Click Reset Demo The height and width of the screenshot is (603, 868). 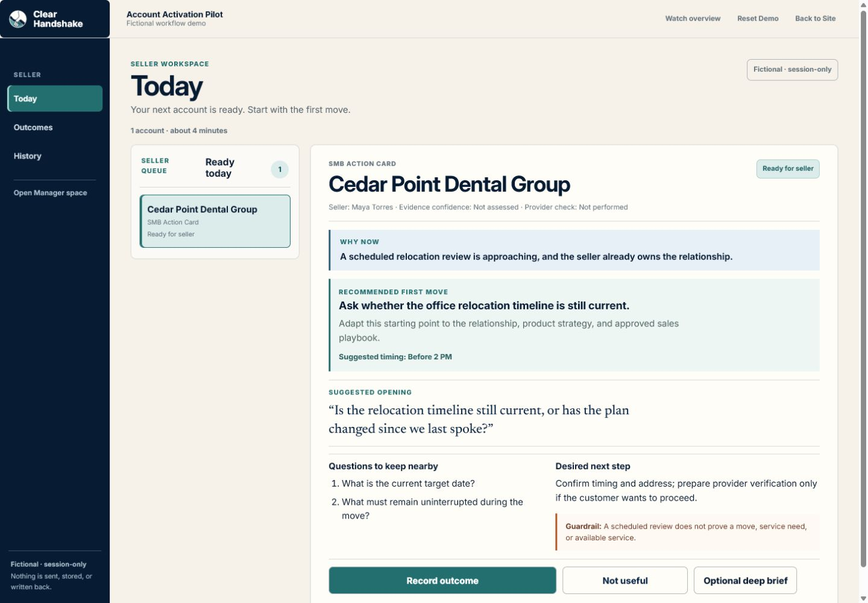click(x=758, y=19)
